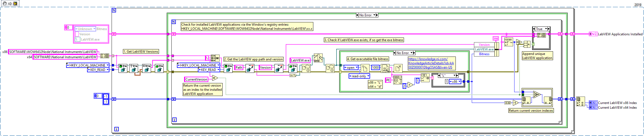The height and width of the screenshot is (136, 644).
Task: Select the Read from Text File node after 1000
Action: click(386, 68)
